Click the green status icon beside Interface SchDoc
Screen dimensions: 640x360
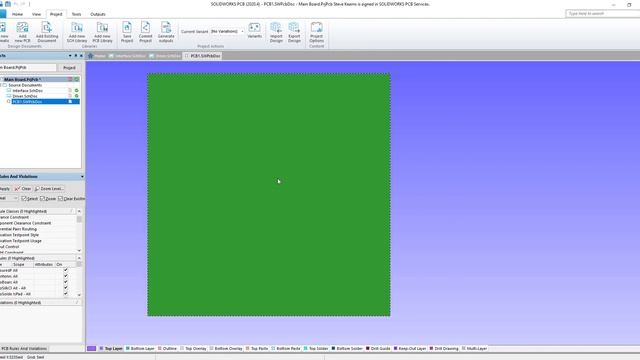tap(76, 90)
